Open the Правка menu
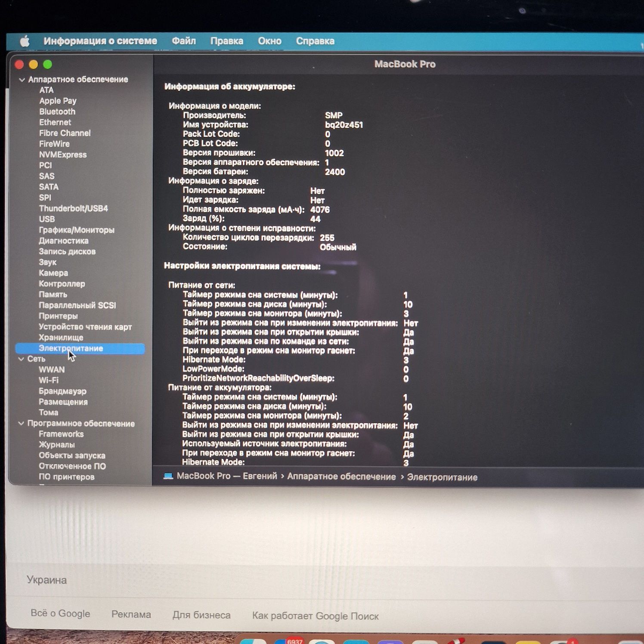Screen dimensions: 644x644 pos(227,41)
